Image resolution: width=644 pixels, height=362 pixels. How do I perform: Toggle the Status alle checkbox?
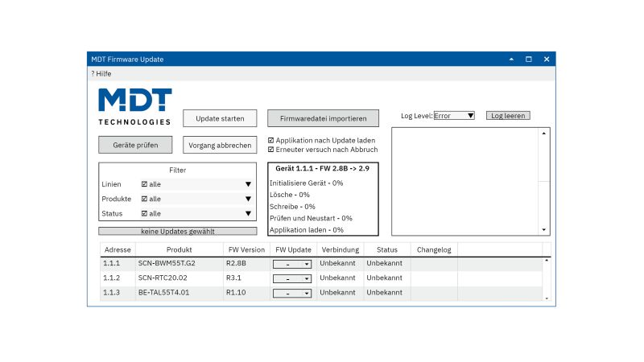pyautogui.click(x=144, y=213)
